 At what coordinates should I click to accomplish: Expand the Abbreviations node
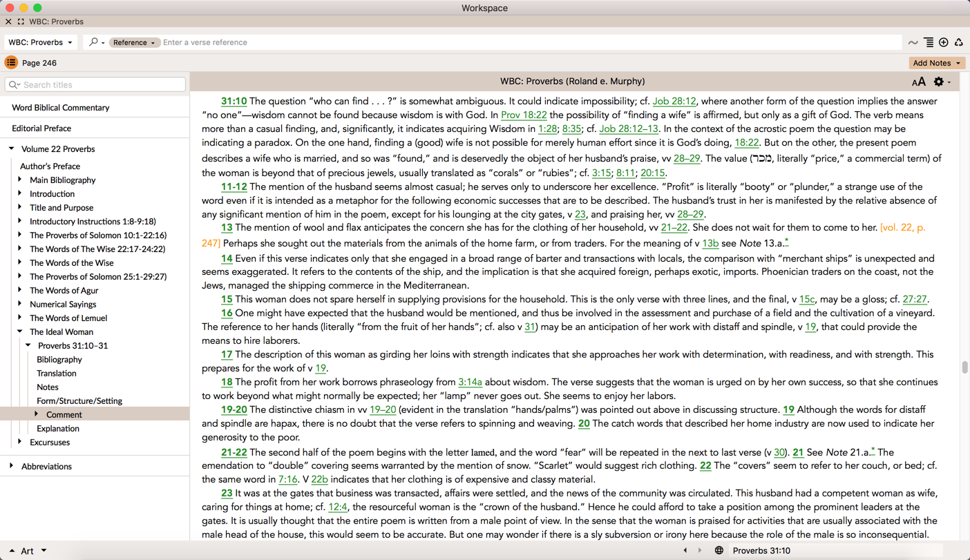coord(12,466)
